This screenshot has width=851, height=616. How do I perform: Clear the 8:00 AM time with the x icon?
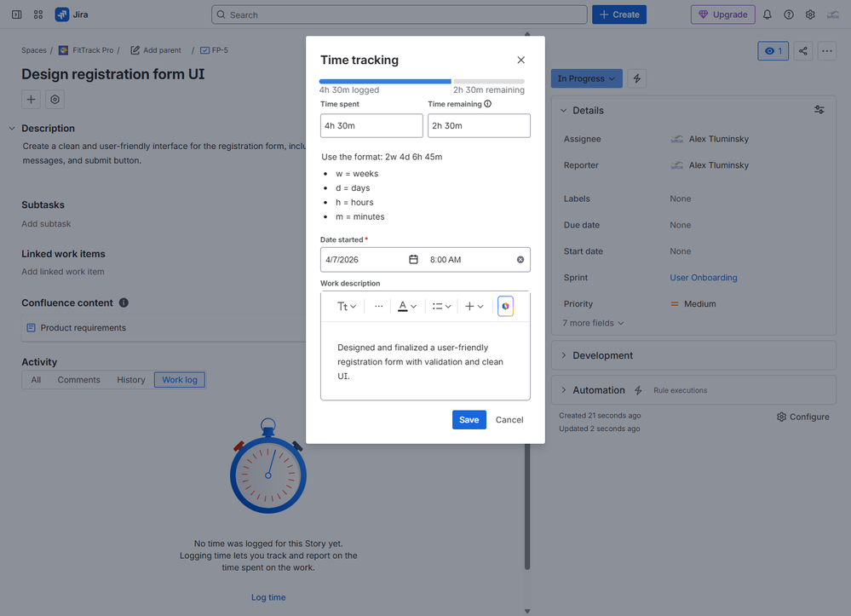[x=520, y=259]
